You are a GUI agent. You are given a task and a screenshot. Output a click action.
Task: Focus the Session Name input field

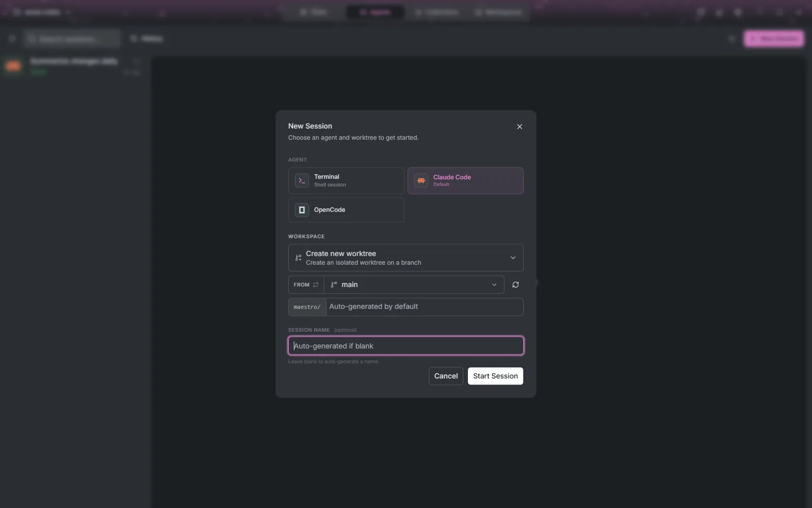coord(405,346)
